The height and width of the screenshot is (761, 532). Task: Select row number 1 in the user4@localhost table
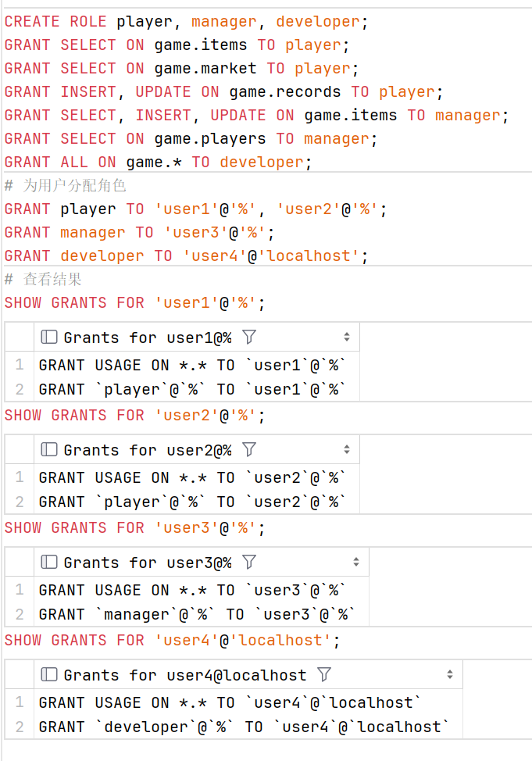click(20, 702)
